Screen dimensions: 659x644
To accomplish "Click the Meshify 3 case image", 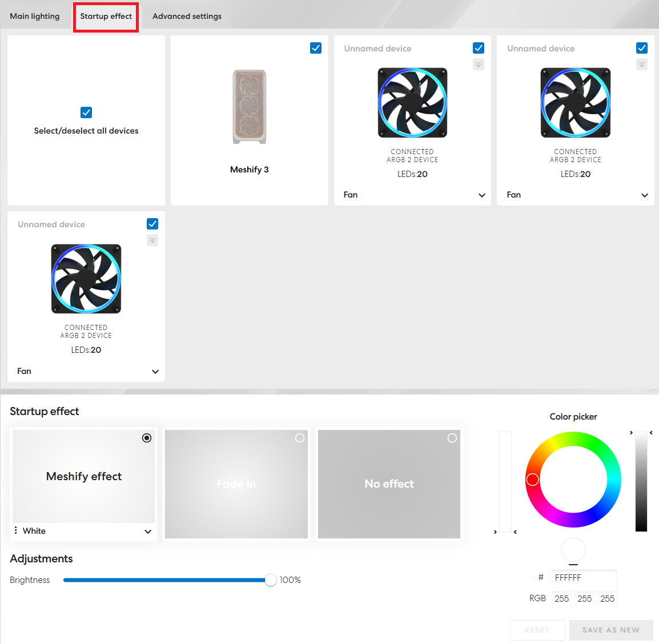I will (250, 107).
